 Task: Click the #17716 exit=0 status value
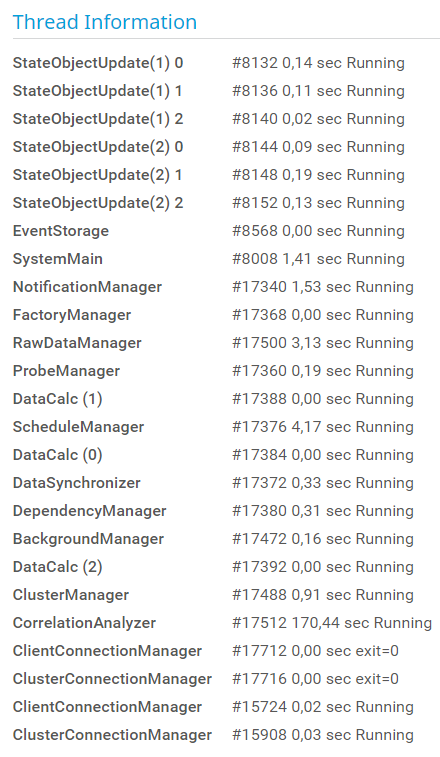click(x=315, y=679)
